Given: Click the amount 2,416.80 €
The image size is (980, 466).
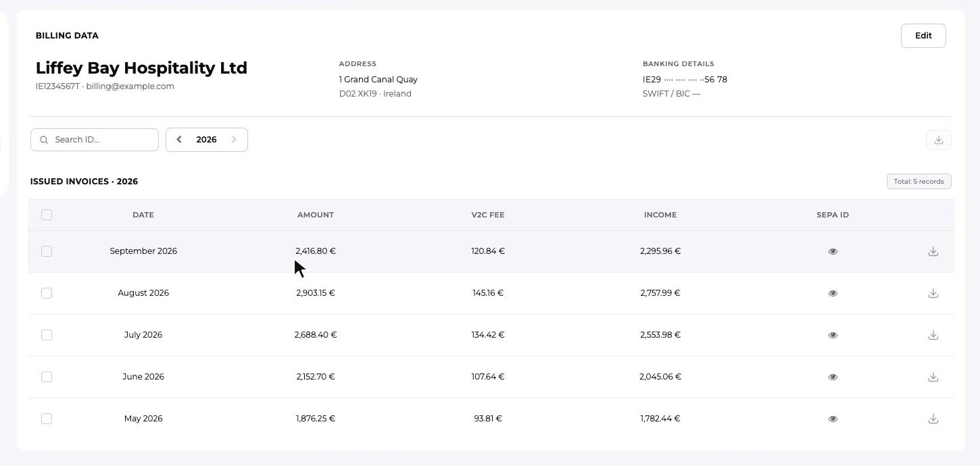Looking at the screenshot, I should pos(316,251).
